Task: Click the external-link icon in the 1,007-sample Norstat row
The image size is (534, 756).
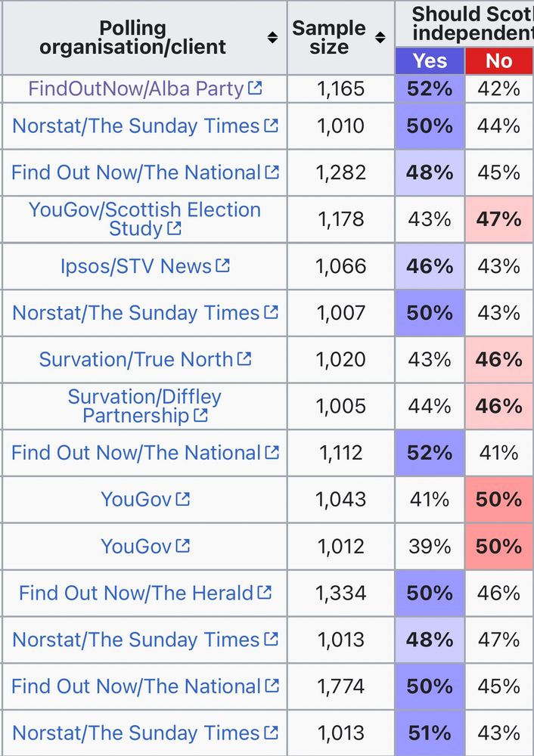Action: pyautogui.click(x=271, y=312)
